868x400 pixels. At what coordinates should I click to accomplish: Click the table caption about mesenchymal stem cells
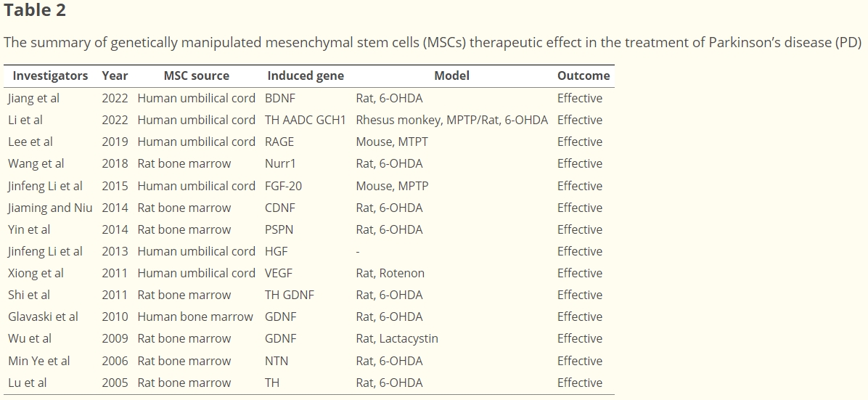click(x=432, y=42)
